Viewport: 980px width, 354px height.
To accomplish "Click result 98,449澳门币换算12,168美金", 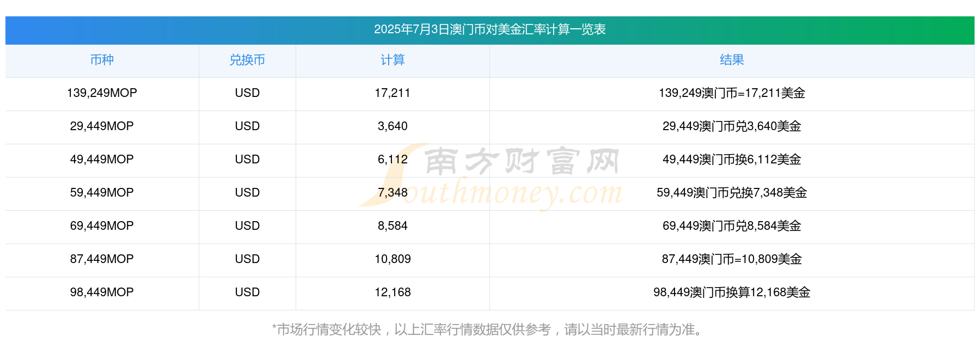I will pyautogui.click(x=732, y=292).
